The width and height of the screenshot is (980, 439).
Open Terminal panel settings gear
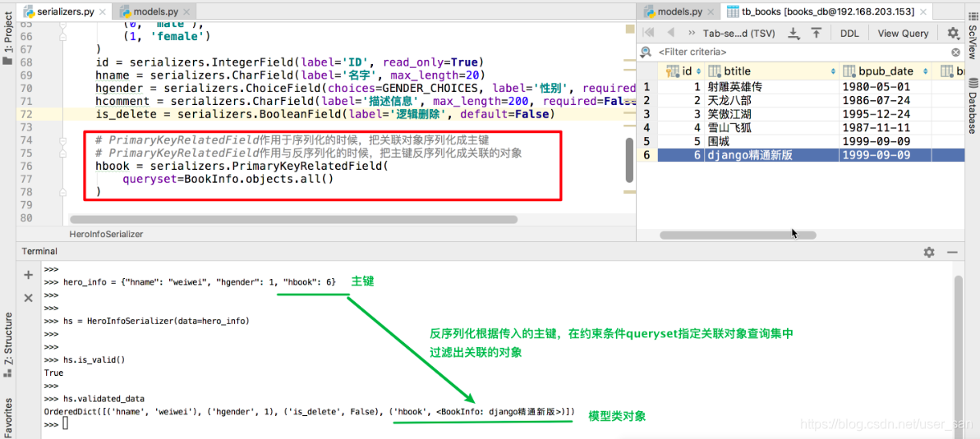(929, 252)
